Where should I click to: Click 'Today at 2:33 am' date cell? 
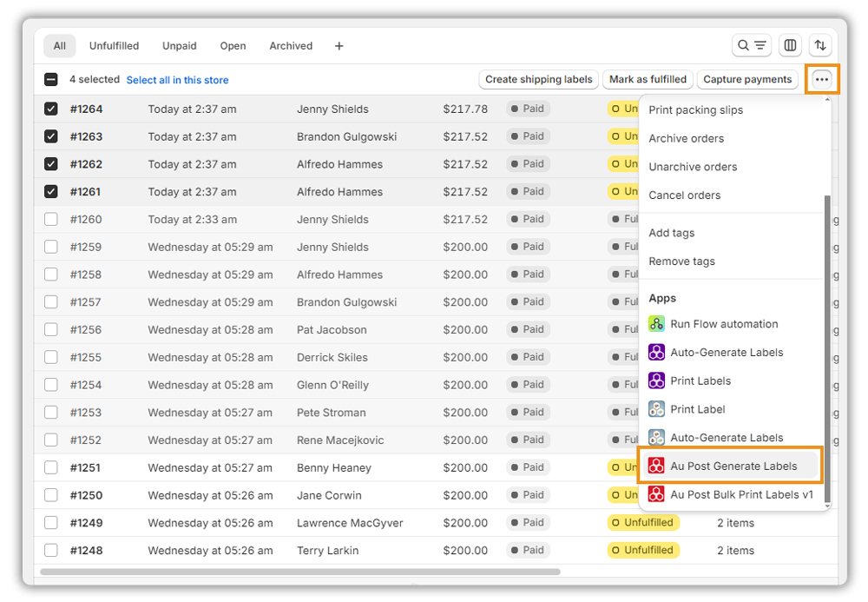coord(192,219)
